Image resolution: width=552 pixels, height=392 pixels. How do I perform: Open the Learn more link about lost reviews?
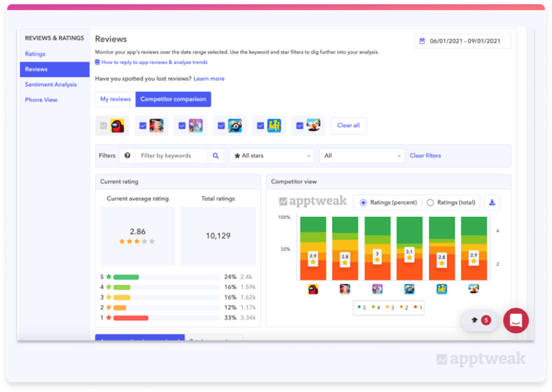pyautogui.click(x=209, y=78)
